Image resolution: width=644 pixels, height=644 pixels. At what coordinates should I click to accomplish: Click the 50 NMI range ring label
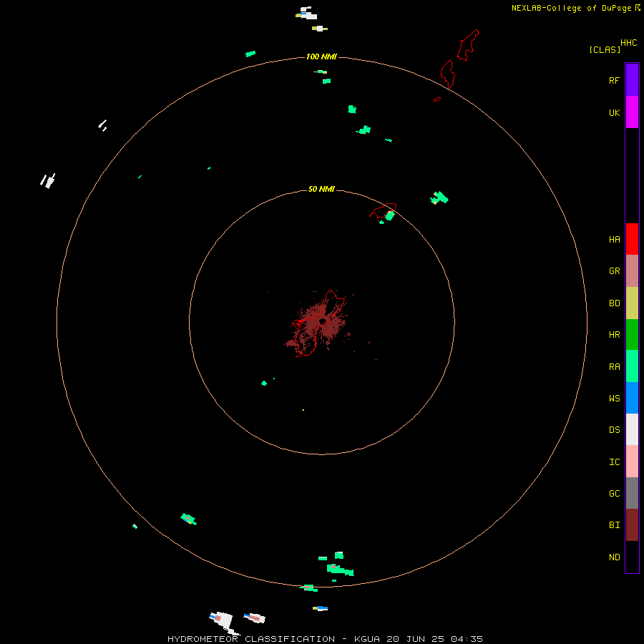coord(321,189)
